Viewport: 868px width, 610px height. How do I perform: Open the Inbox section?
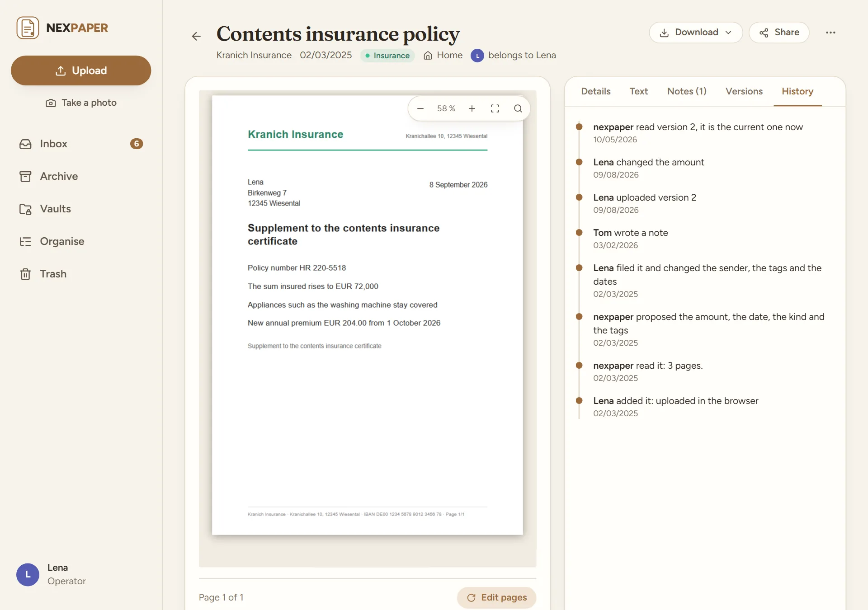pyautogui.click(x=81, y=144)
